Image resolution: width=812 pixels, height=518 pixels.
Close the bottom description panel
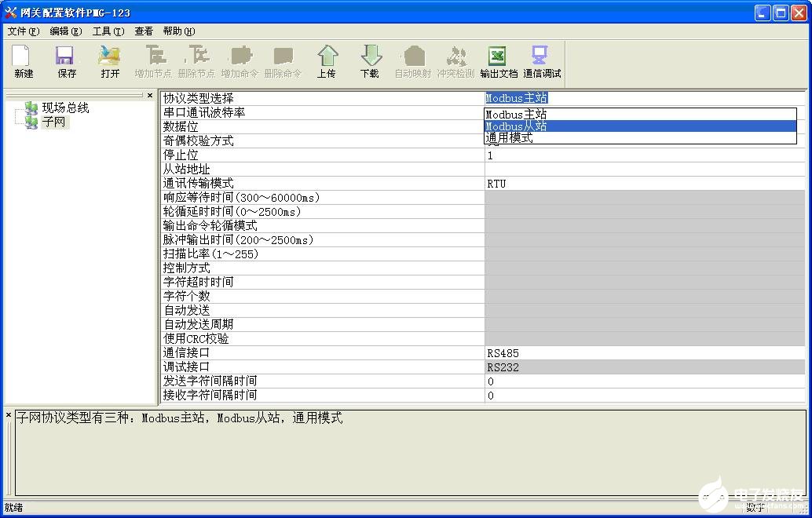point(9,415)
